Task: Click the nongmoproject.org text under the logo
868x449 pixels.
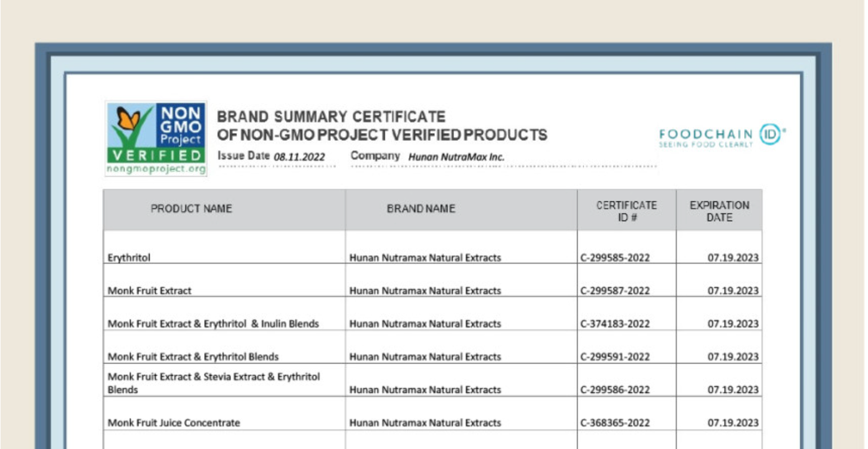Action: (156, 169)
